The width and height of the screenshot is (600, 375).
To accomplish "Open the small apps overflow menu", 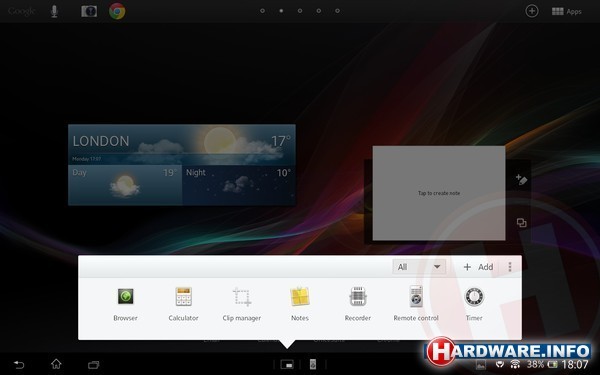I will (510, 267).
